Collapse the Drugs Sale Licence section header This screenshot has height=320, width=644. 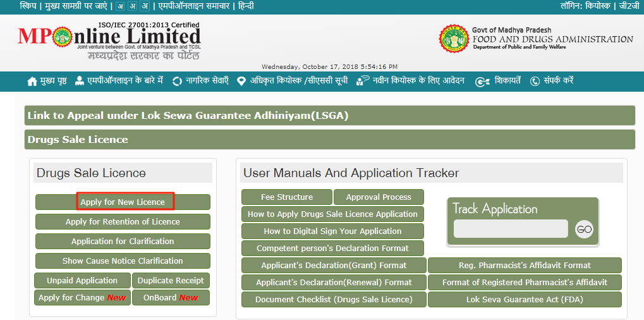coord(330,139)
